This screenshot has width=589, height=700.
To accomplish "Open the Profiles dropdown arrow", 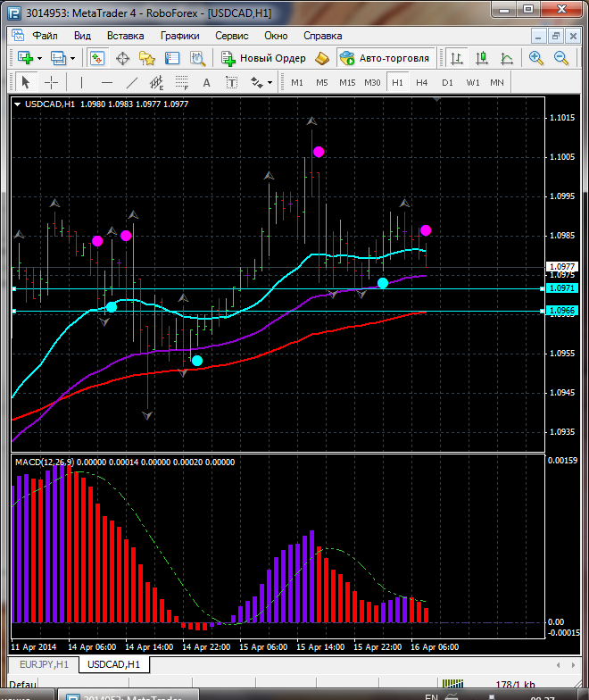I will click(72, 58).
